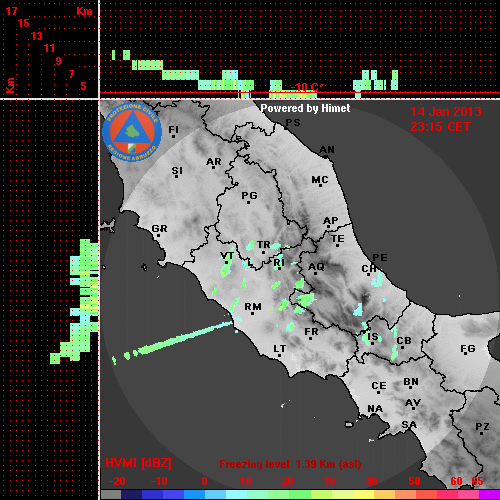
Task: Click the 'SI' city label
Action: point(177,171)
